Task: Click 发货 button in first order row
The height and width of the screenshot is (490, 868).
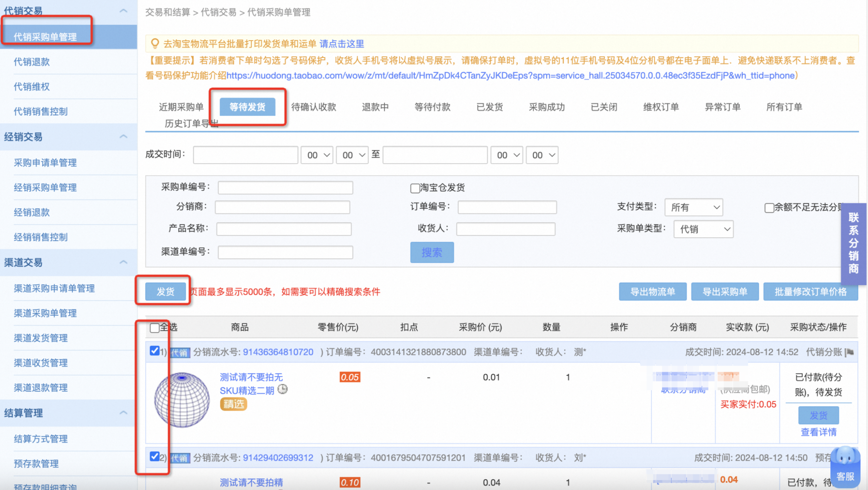Action: [x=819, y=415]
